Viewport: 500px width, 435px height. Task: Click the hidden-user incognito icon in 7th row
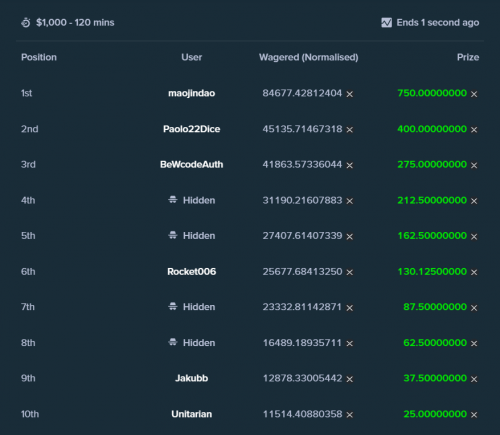pyautogui.click(x=173, y=306)
